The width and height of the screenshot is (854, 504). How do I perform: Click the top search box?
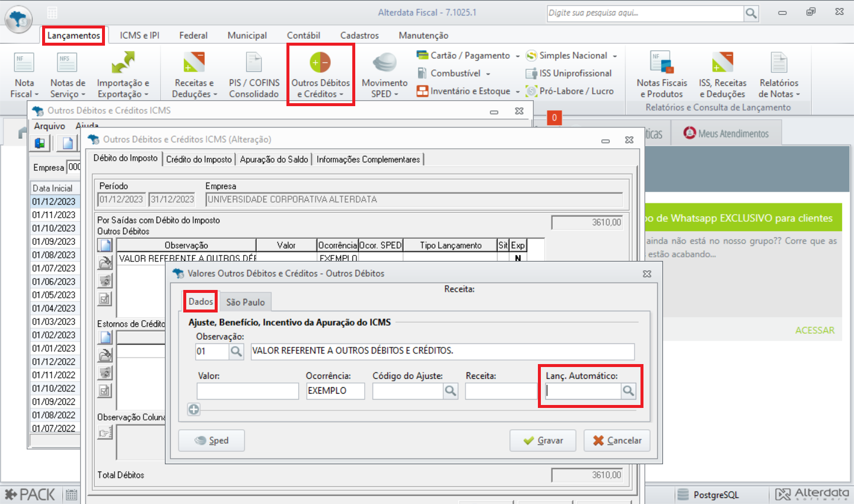pyautogui.click(x=645, y=13)
